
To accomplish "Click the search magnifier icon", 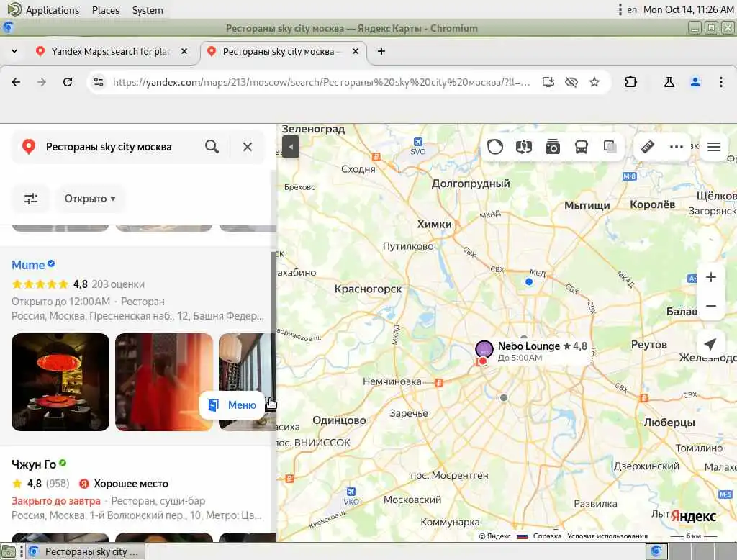I will pos(212,147).
